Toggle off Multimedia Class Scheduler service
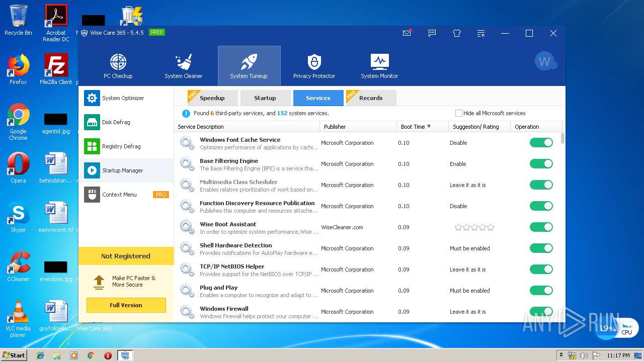This screenshot has height=362, width=644. point(541,185)
